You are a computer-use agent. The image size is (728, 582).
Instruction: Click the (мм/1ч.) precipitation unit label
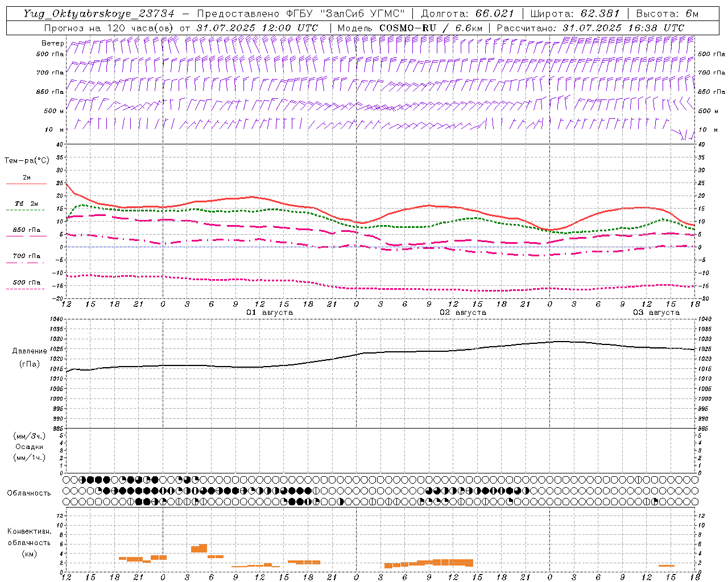[29, 458]
